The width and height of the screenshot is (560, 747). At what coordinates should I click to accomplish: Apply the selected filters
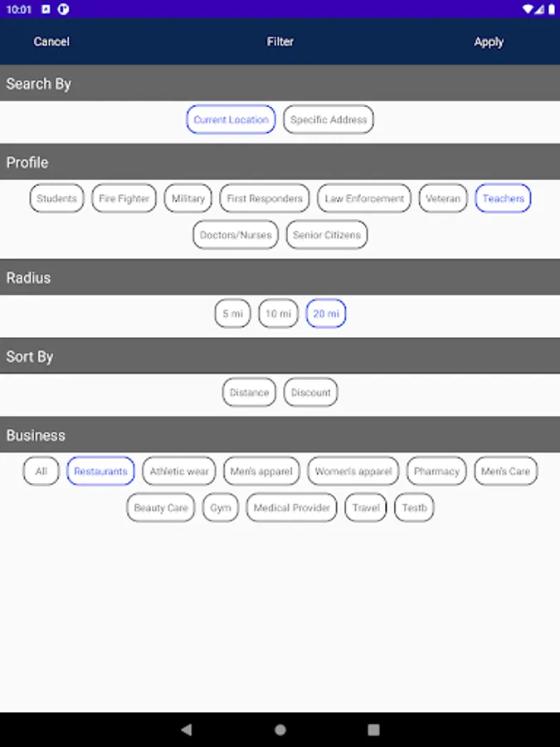(489, 42)
